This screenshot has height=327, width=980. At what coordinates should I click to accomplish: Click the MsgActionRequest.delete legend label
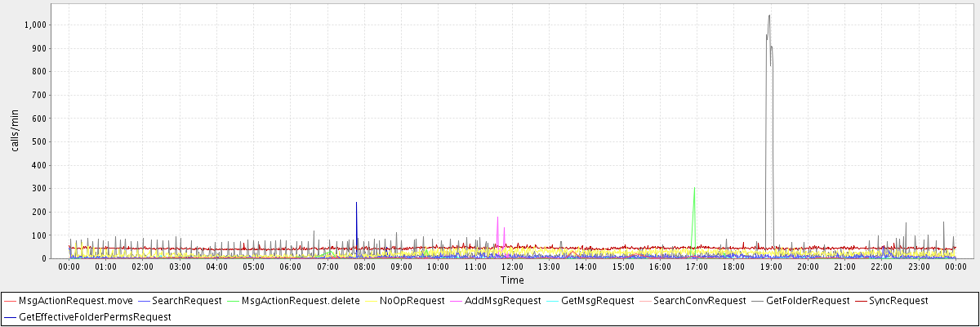[301, 301]
